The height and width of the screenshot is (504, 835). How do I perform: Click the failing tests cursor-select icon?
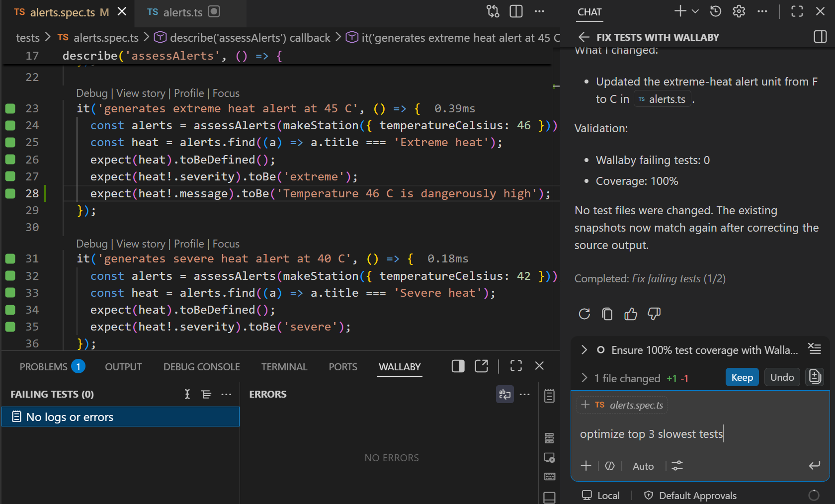pos(187,394)
